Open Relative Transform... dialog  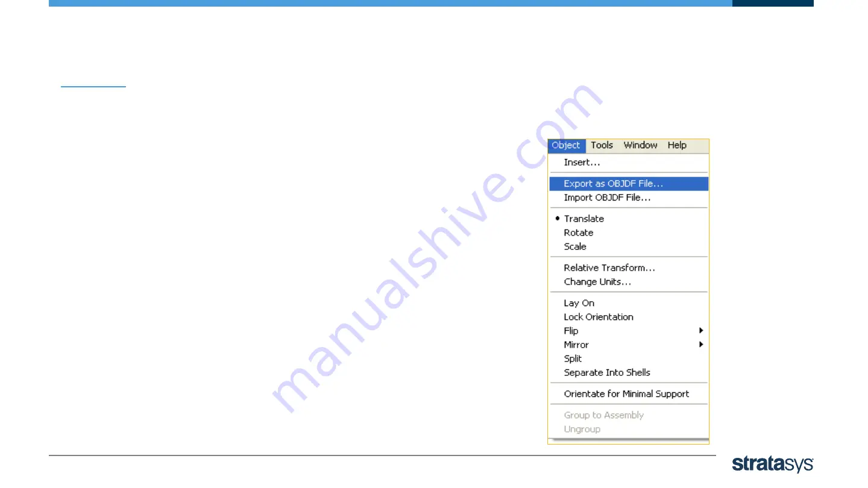point(629,267)
